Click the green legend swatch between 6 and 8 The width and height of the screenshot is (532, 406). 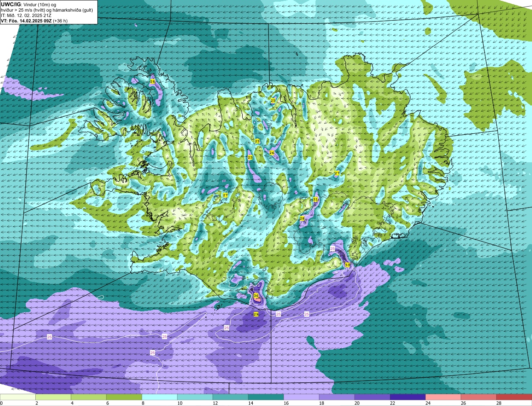point(124,397)
